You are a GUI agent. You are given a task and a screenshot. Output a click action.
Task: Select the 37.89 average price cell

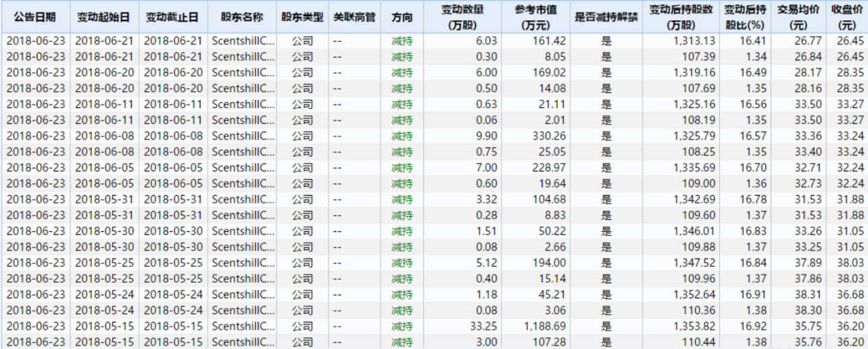(x=798, y=263)
